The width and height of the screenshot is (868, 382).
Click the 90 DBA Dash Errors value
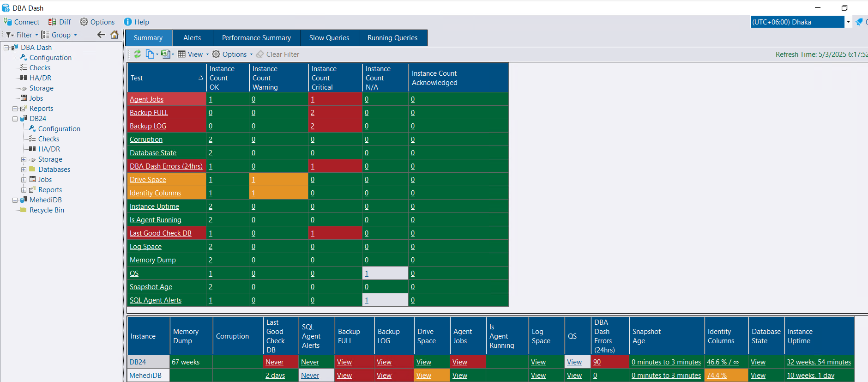(597, 362)
